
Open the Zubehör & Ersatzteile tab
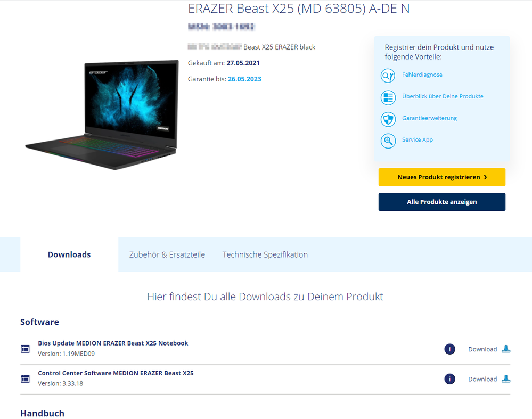click(x=167, y=254)
